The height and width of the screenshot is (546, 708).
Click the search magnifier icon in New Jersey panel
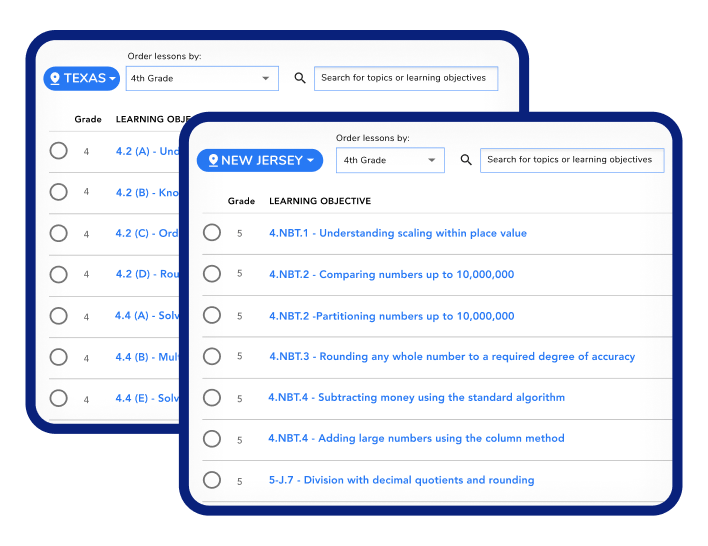click(466, 160)
